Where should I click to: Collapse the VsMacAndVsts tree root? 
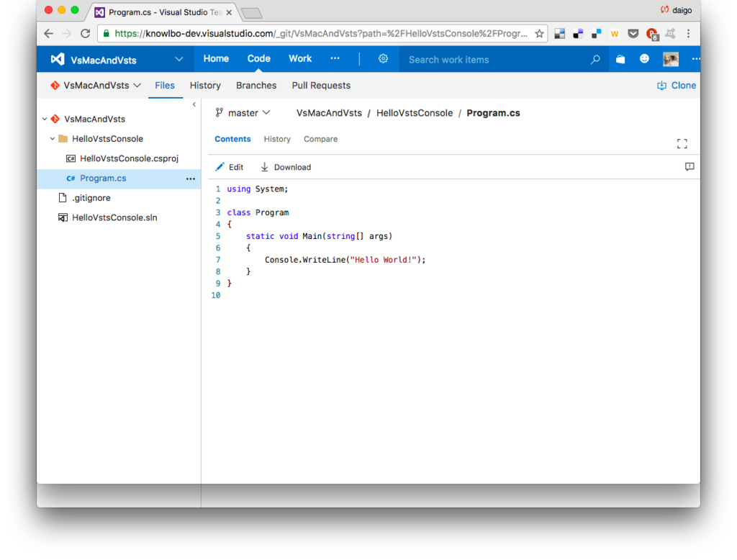pyautogui.click(x=45, y=119)
